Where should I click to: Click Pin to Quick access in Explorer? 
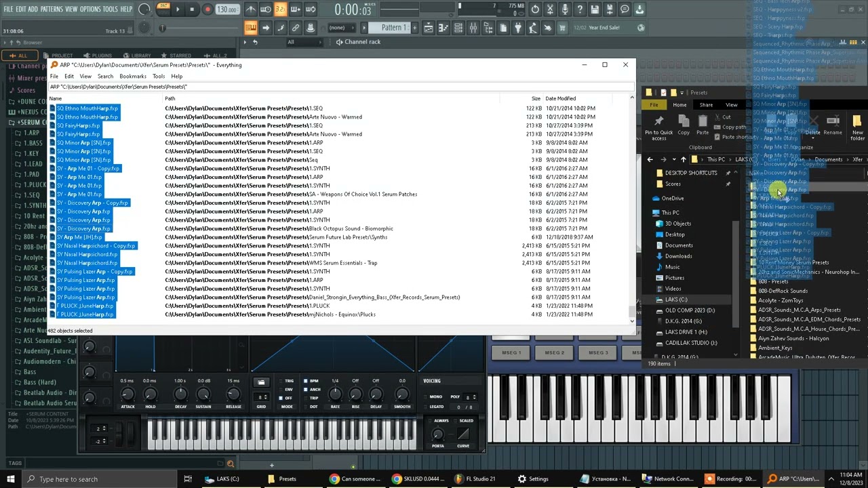(659, 127)
